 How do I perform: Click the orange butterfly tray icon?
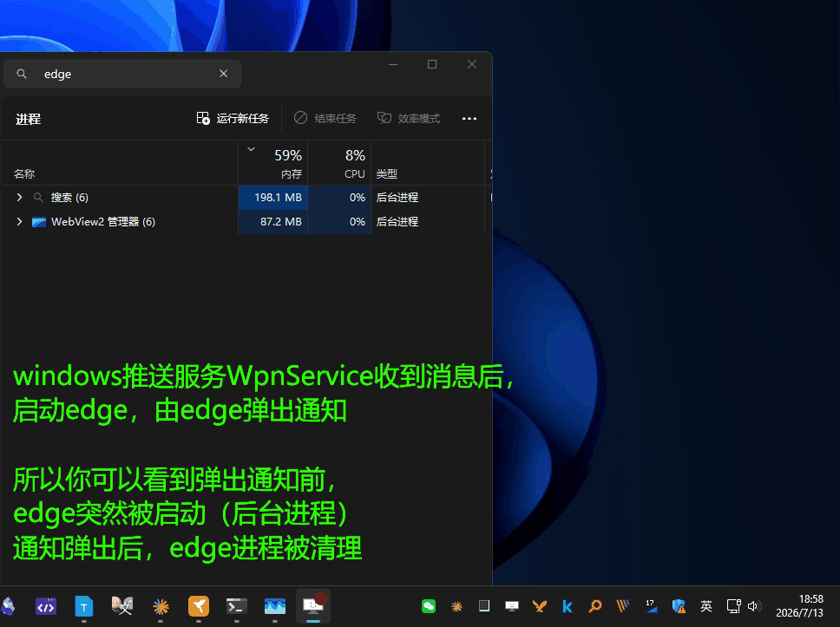click(540, 606)
